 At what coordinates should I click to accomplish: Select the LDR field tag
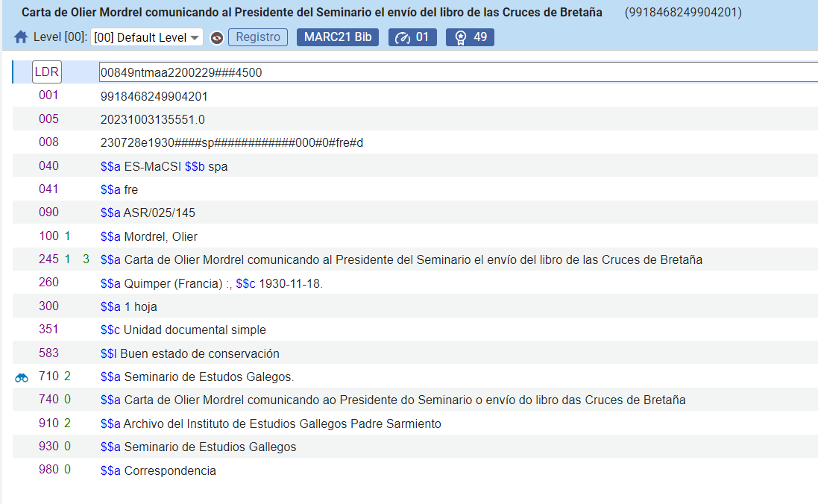click(47, 72)
